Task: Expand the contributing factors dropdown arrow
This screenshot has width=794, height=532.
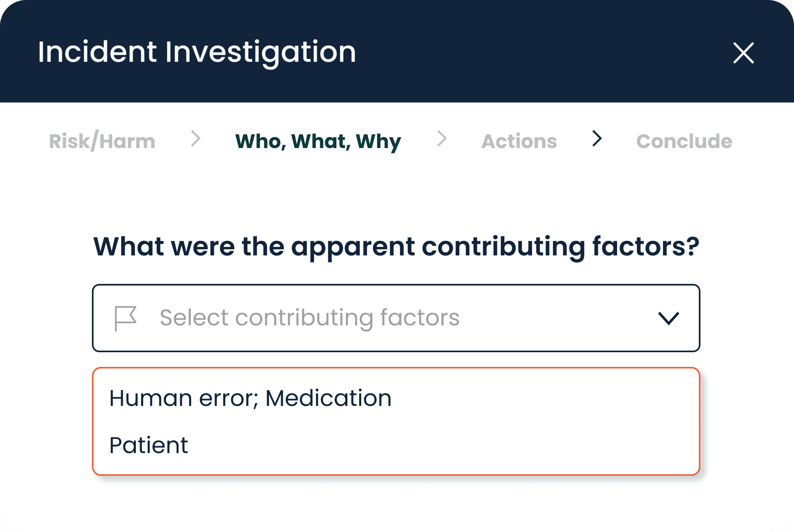Action: (x=668, y=318)
